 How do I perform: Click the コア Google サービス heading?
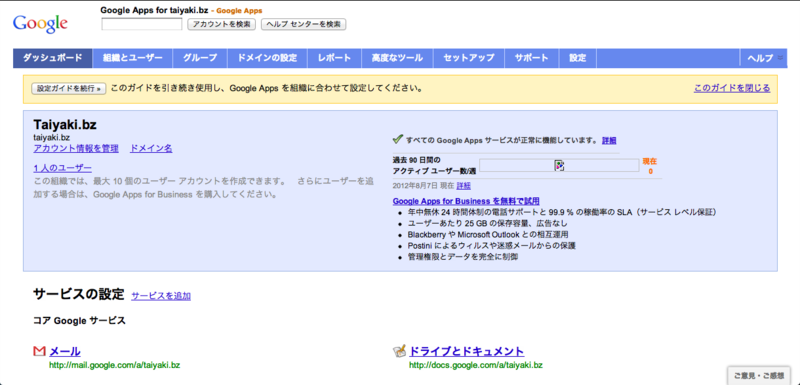coord(79,321)
